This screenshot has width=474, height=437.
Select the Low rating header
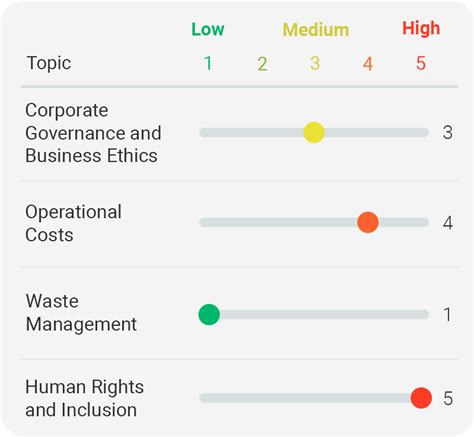[x=208, y=29]
